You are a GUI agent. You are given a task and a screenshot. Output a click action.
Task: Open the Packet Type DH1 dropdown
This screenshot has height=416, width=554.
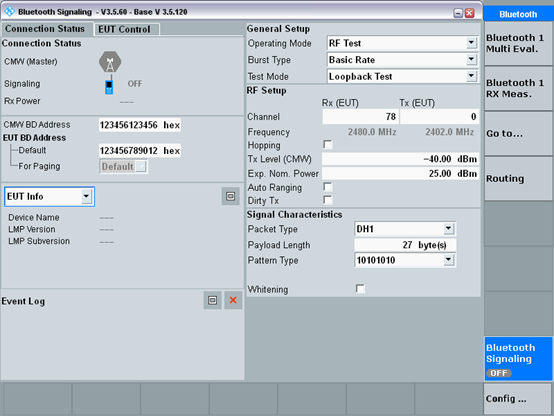click(448, 229)
